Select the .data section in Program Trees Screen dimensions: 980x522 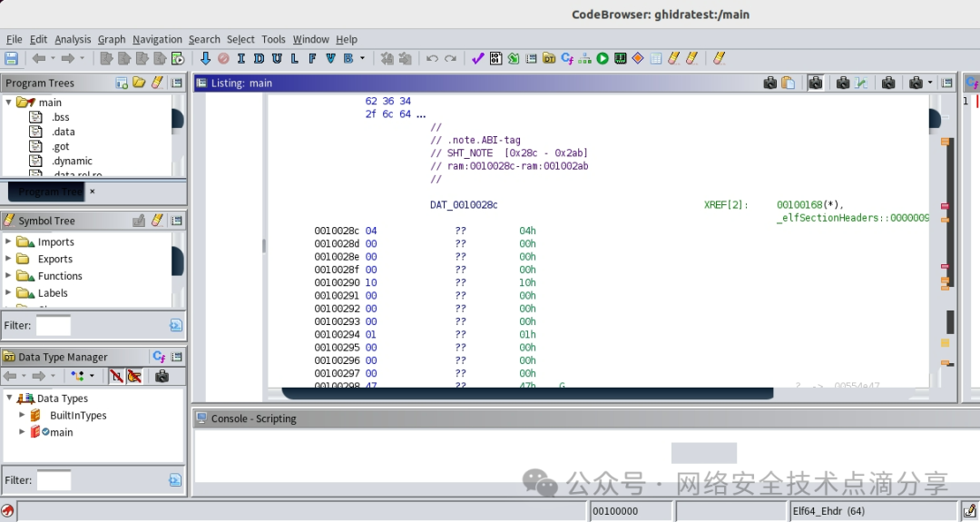pos(64,132)
